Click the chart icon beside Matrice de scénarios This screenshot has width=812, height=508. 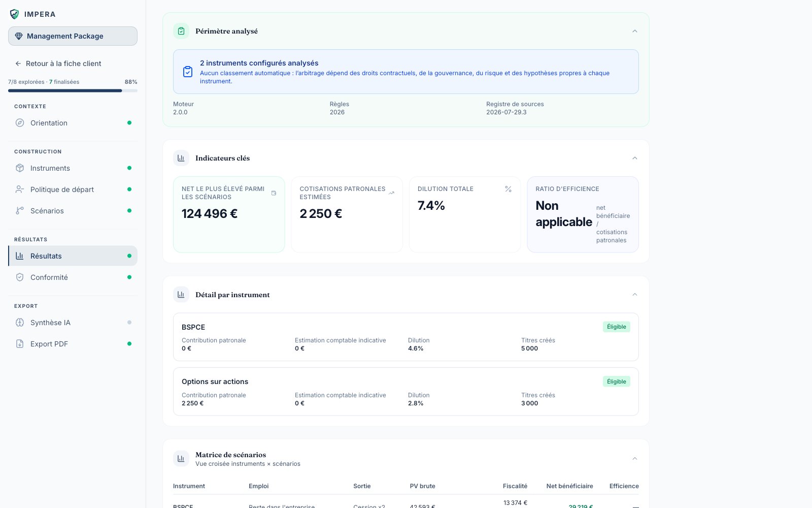[181, 459]
